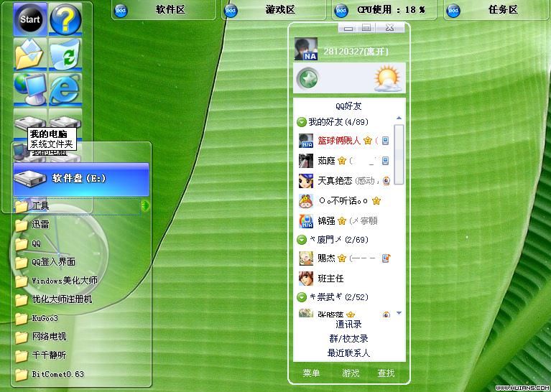This screenshot has height=392, width=551.
Task: Click the friends list scrollbar thumb
Action: click(x=399, y=154)
